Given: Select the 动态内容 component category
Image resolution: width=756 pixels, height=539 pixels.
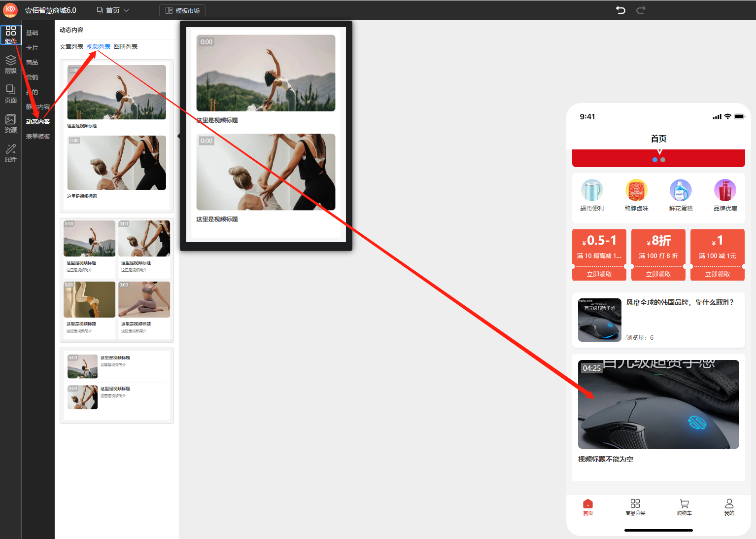Looking at the screenshot, I should (38, 122).
